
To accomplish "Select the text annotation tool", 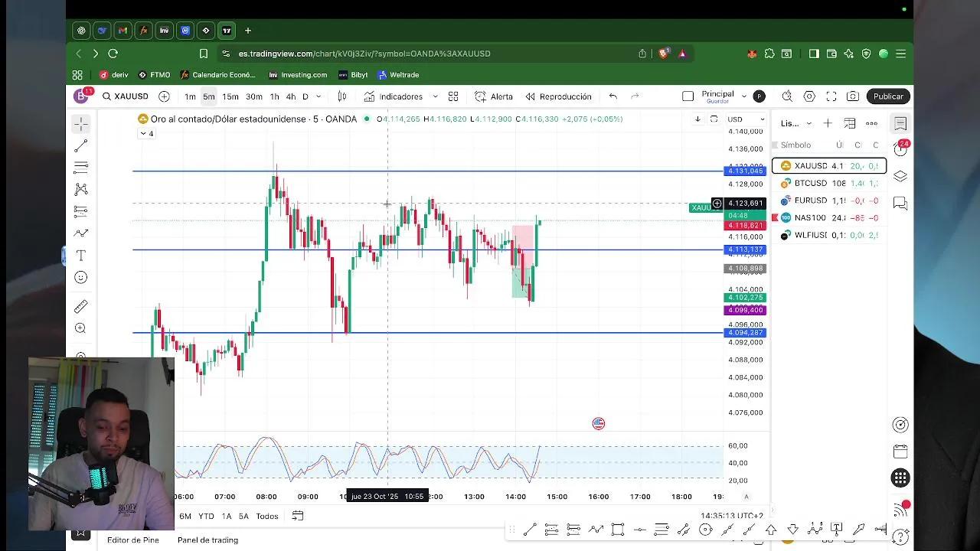I will [x=80, y=256].
